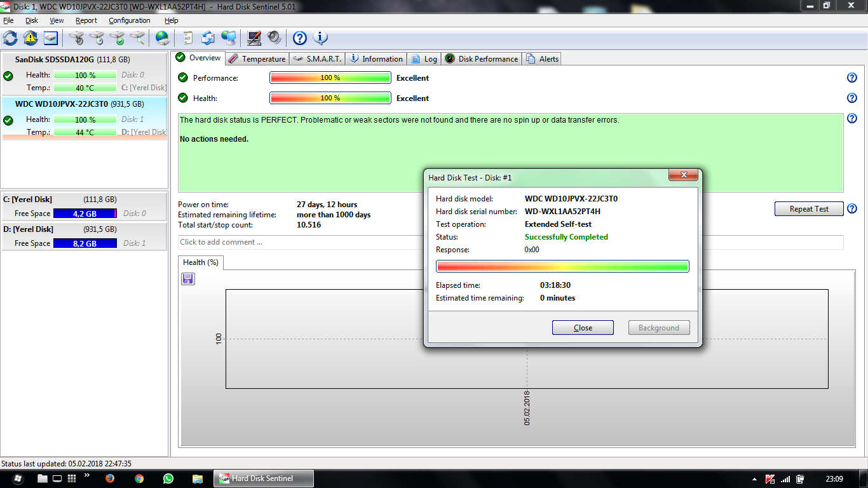Click the disk icon with magnifying glass

[137, 38]
